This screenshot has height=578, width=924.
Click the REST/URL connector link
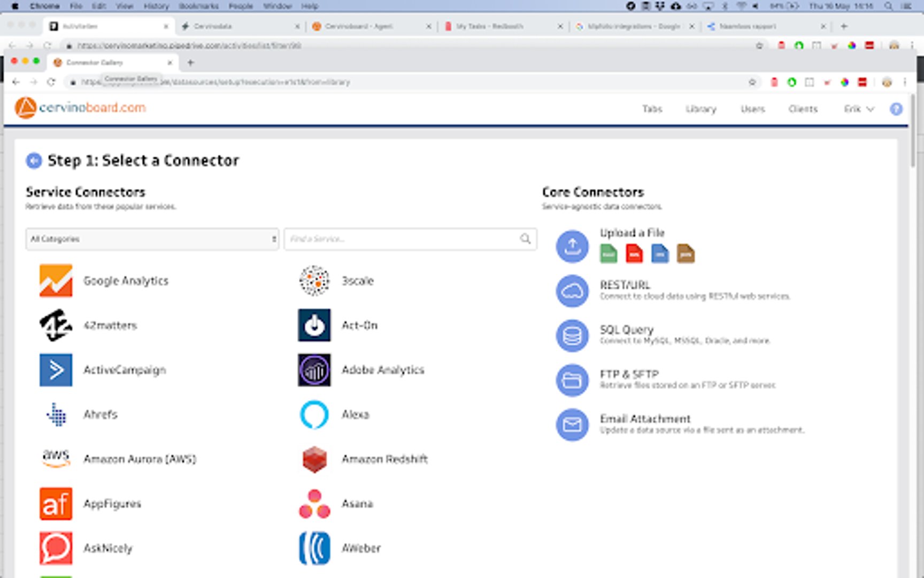(x=625, y=285)
